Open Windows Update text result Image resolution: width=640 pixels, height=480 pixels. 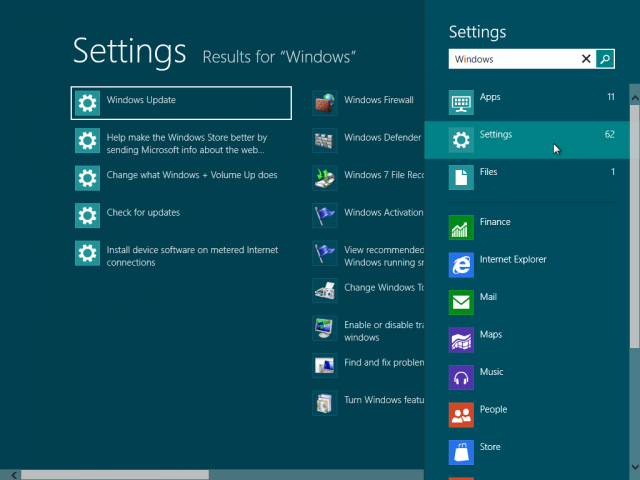click(141, 100)
